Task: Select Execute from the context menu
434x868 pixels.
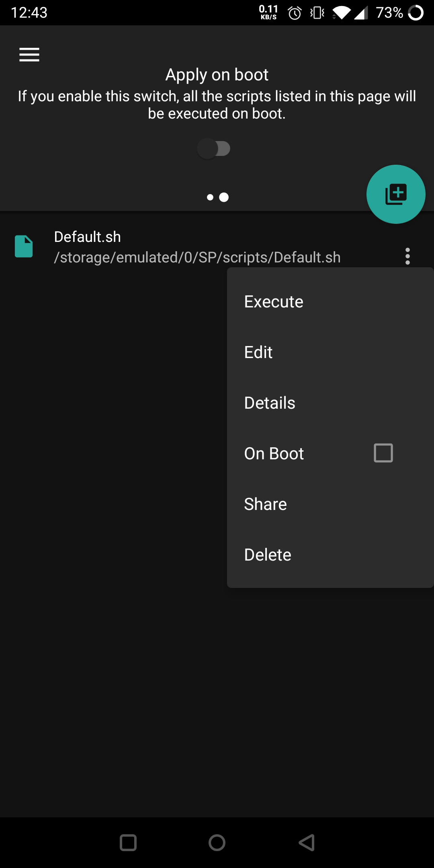Action: click(274, 302)
